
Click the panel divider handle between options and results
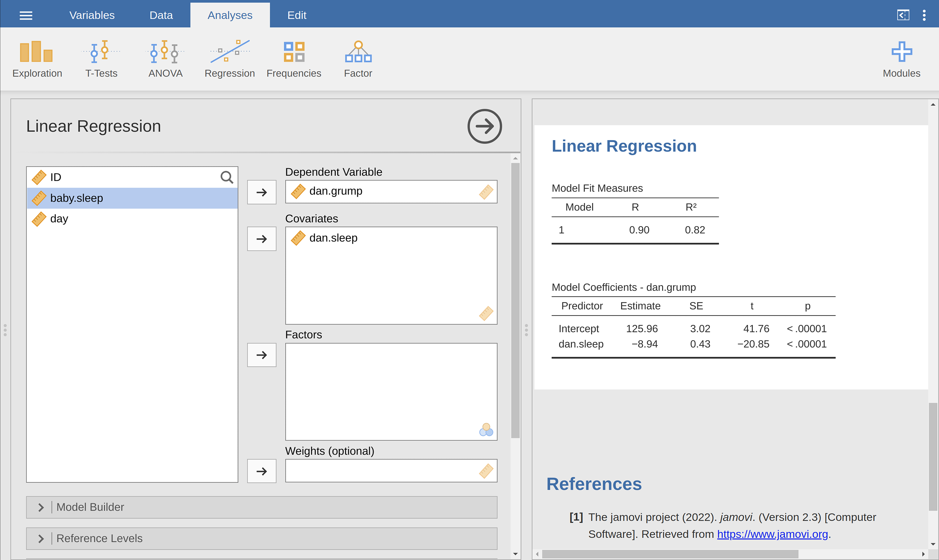[x=526, y=330]
